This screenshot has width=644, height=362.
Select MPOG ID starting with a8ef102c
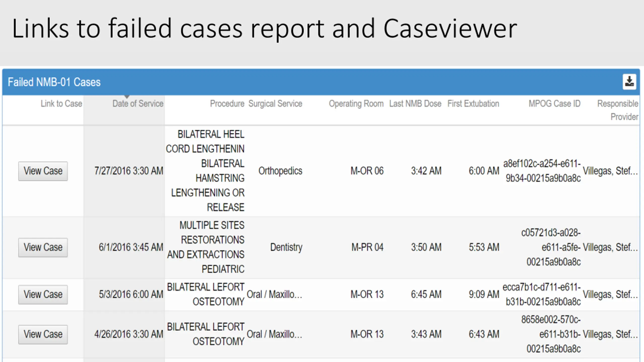click(x=542, y=171)
